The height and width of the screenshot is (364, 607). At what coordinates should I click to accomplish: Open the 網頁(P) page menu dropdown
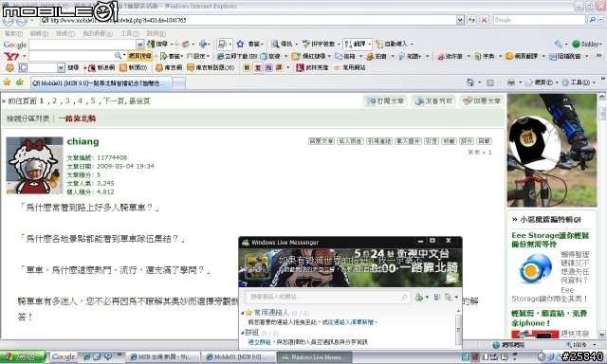(x=542, y=82)
